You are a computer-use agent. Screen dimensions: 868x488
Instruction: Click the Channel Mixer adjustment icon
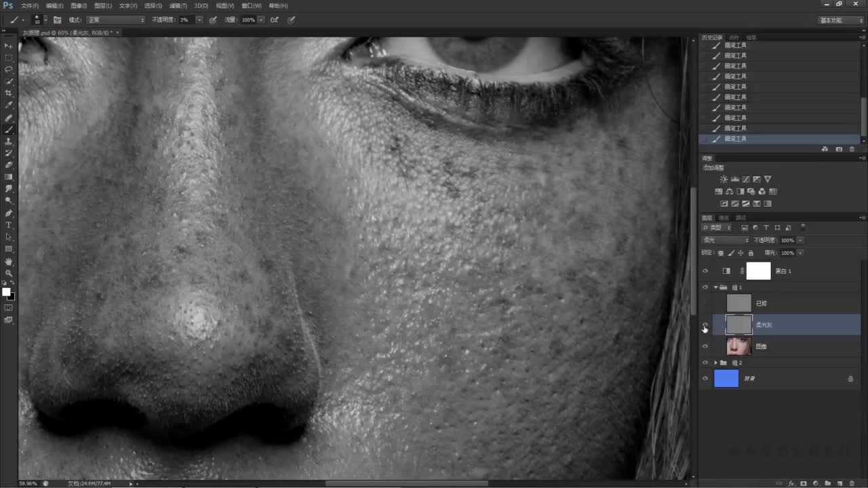click(762, 192)
